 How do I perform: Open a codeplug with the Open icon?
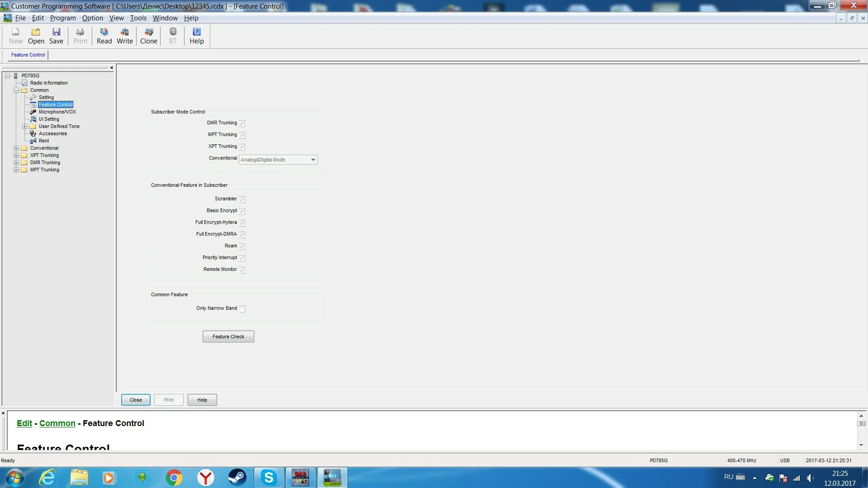coord(36,36)
